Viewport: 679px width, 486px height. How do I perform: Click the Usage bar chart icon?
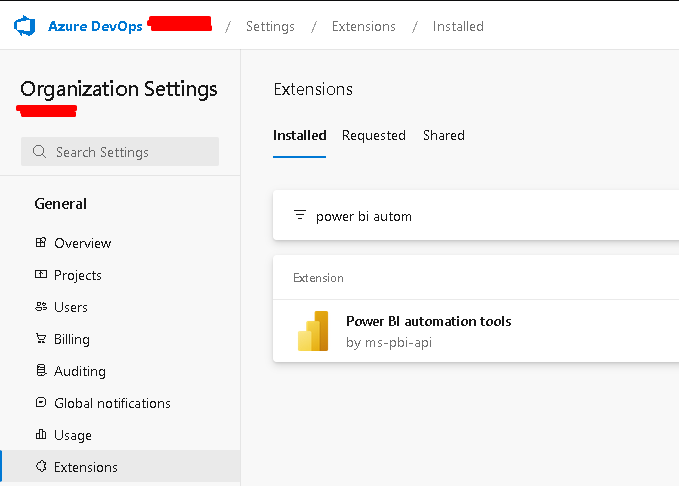[41, 435]
